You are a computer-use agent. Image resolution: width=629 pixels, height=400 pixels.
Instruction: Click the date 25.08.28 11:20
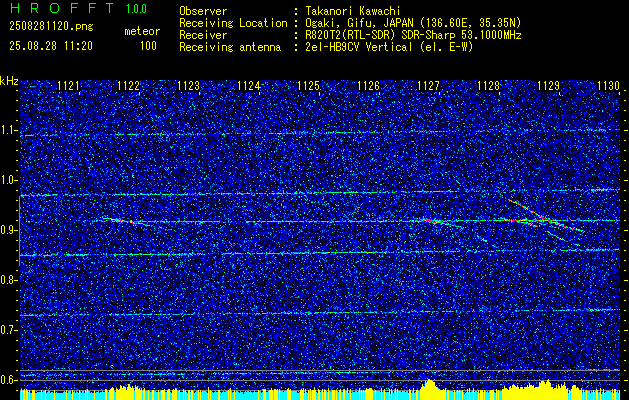(x=51, y=46)
